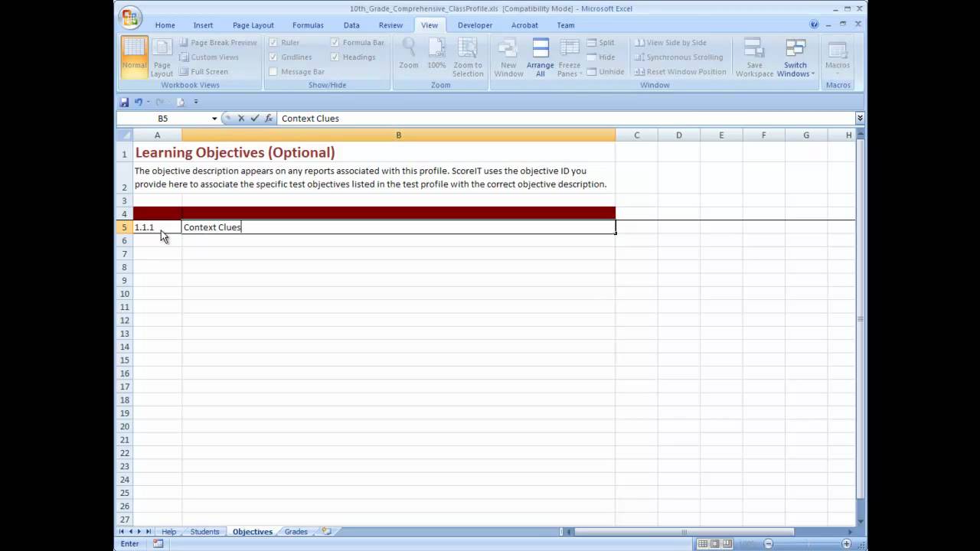Open the Formulas ribbon tab
Screen dimensions: 980x551
(308, 25)
